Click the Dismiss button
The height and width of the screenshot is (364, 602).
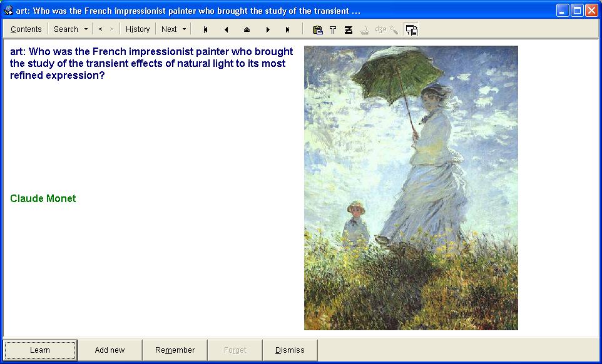point(290,350)
